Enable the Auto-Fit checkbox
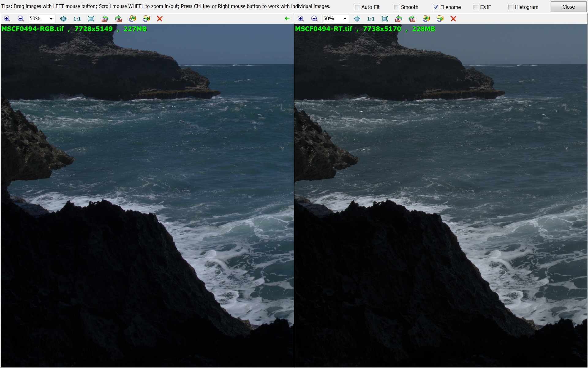Screen dimensions: 588x368 pyautogui.click(x=357, y=7)
